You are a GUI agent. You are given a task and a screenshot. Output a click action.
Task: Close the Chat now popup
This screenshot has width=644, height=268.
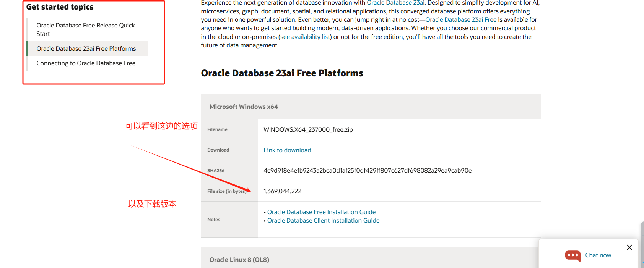(x=629, y=247)
